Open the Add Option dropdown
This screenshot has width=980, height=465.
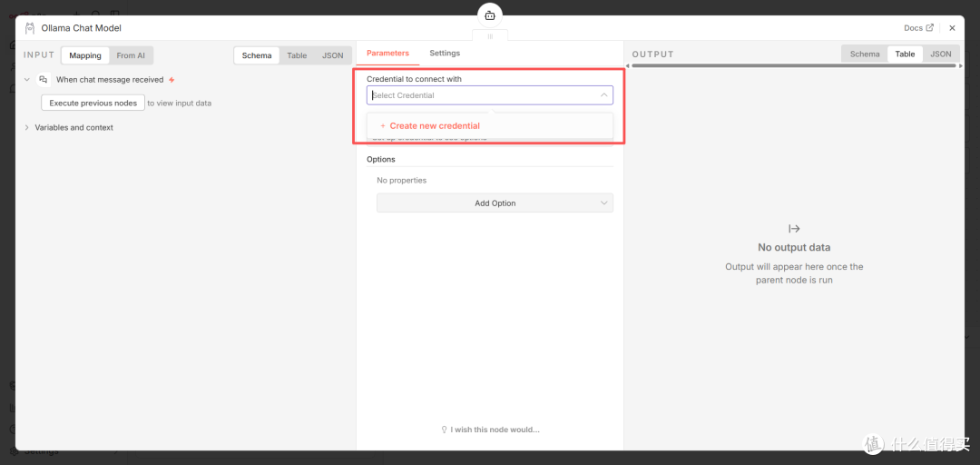click(495, 203)
